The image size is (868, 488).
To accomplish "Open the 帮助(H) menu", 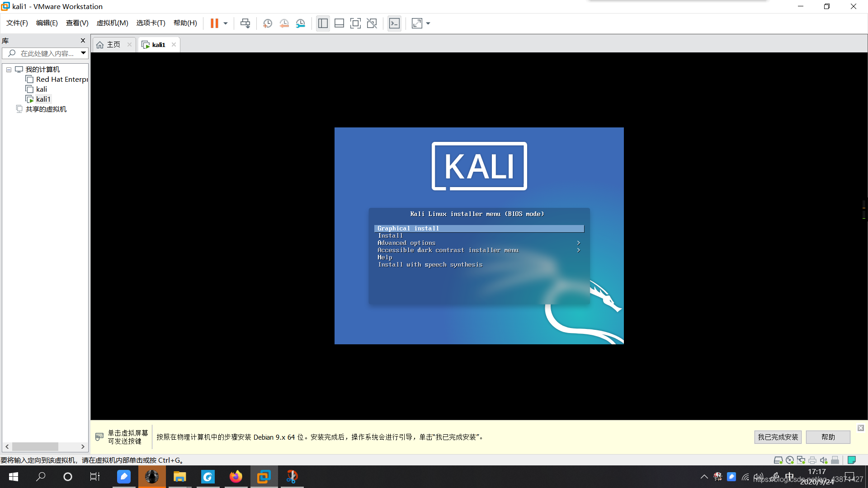I will pos(185,23).
